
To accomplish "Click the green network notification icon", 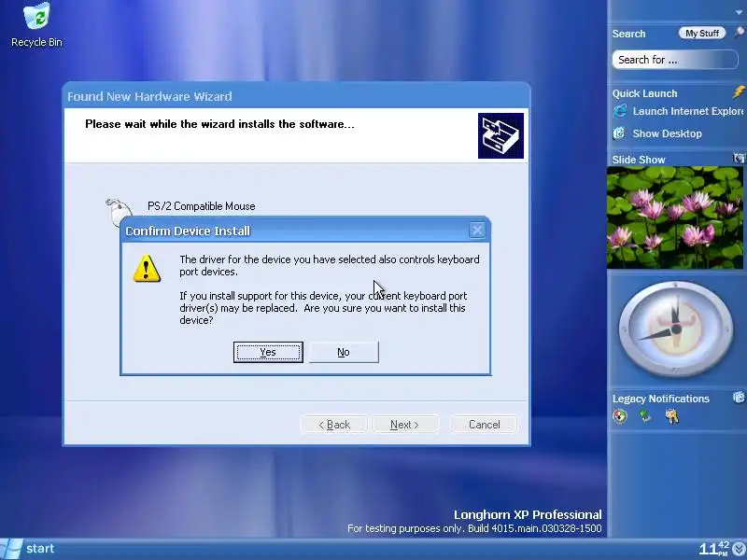I will (645, 416).
